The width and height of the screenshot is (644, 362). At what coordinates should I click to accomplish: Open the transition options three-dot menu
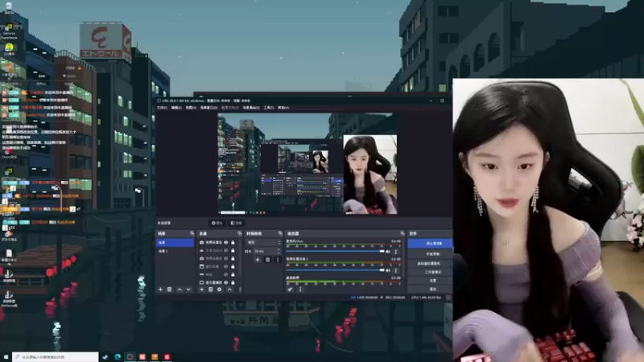click(277, 259)
